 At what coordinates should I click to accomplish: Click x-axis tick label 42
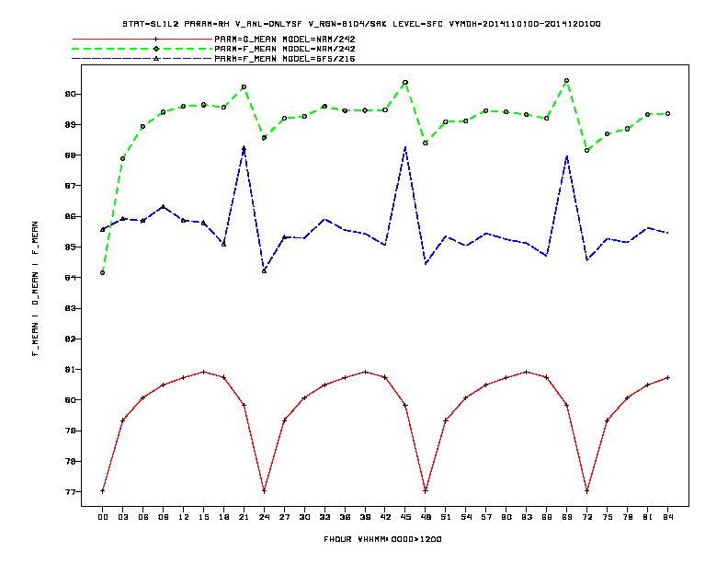tap(385, 517)
